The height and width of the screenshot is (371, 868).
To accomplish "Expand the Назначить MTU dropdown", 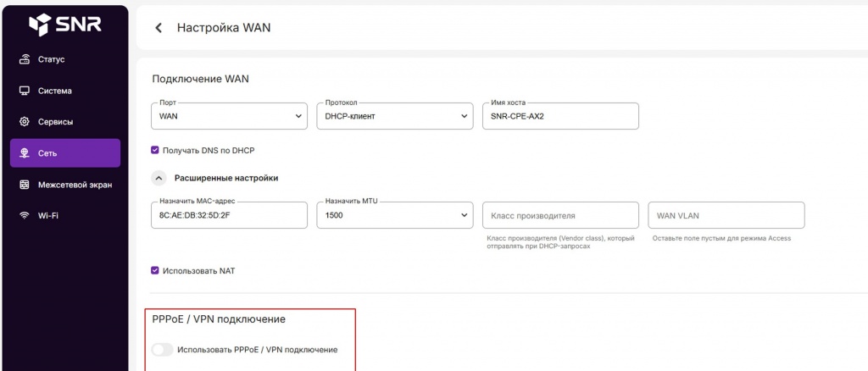I will 394,215.
